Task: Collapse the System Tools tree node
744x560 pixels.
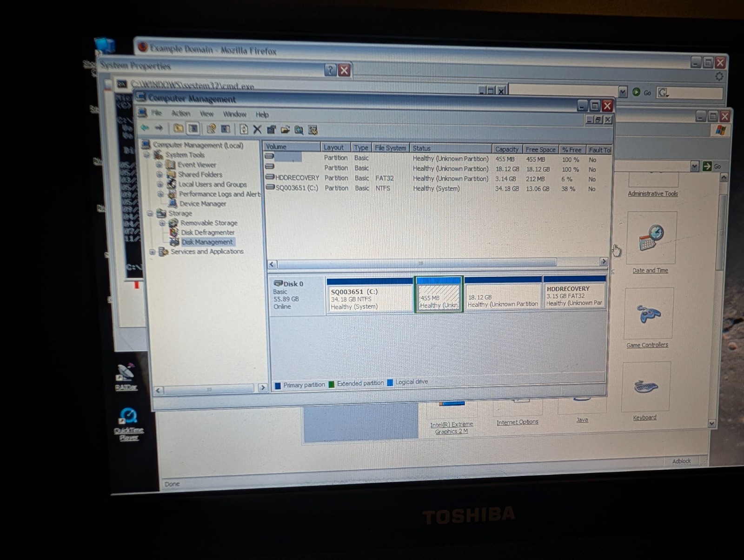Action: (147, 155)
